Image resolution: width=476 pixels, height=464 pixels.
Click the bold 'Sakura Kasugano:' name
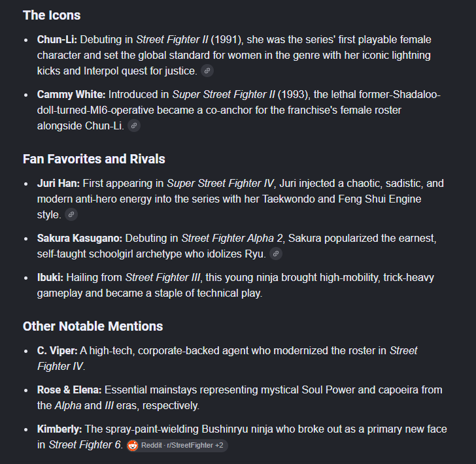(80, 239)
